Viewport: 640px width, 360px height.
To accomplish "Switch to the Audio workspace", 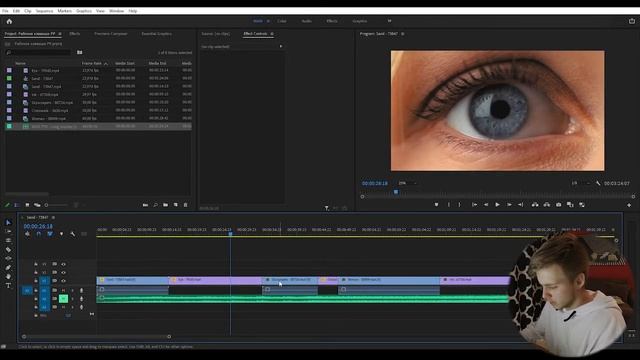I will click(x=307, y=21).
